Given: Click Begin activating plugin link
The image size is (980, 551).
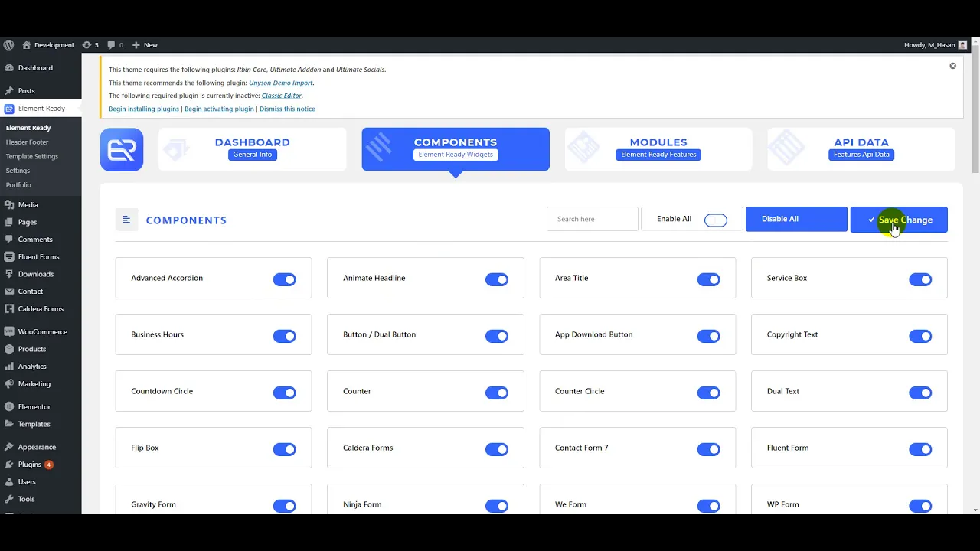Looking at the screenshot, I should pos(219,109).
